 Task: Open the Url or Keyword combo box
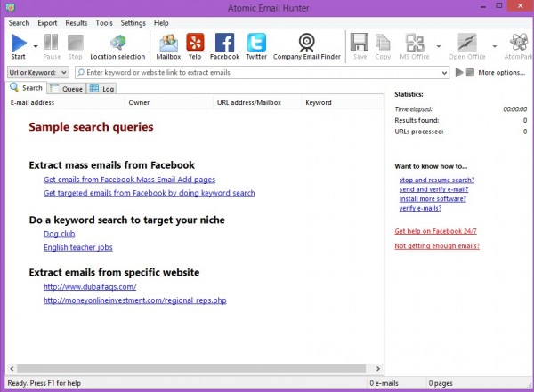click(37, 73)
